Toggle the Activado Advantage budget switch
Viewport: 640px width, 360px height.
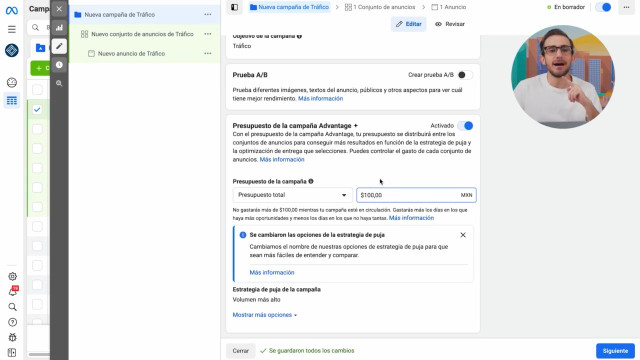click(x=465, y=126)
